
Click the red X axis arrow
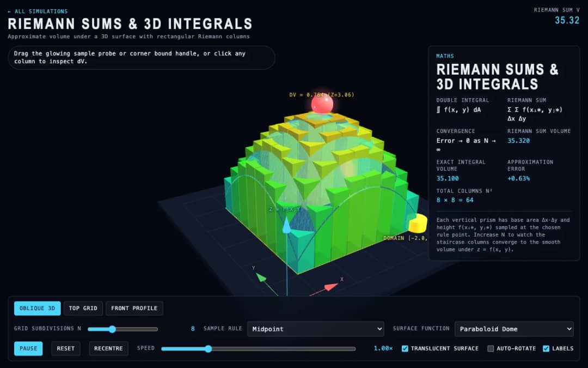(331, 287)
